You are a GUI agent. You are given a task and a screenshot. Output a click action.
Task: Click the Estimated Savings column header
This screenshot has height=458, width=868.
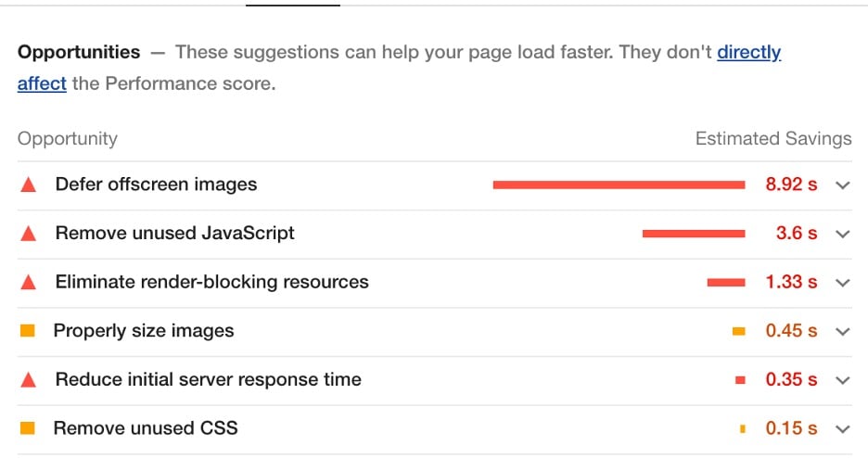coord(773,138)
